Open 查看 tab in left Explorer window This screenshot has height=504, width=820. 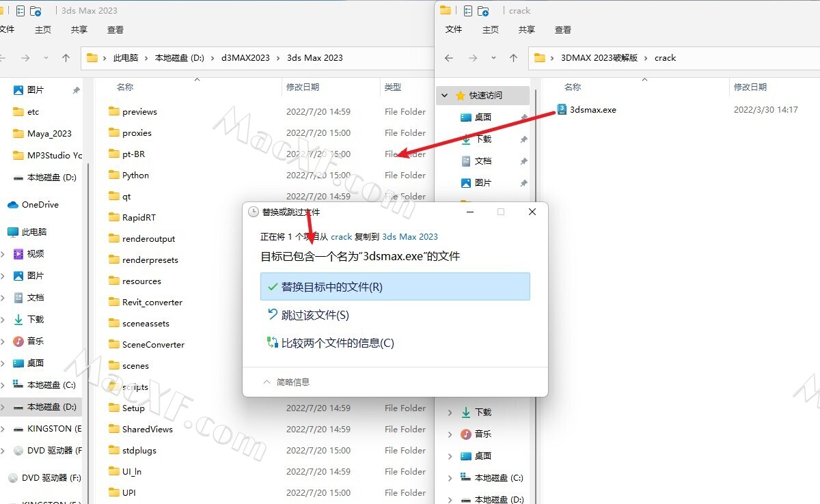[x=115, y=29]
